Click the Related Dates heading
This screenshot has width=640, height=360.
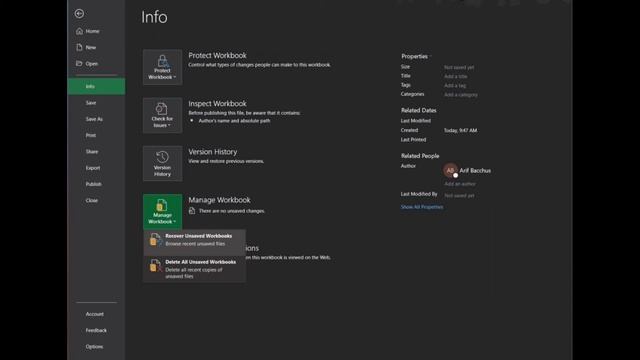pyautogui.click(x=418, y=110)
